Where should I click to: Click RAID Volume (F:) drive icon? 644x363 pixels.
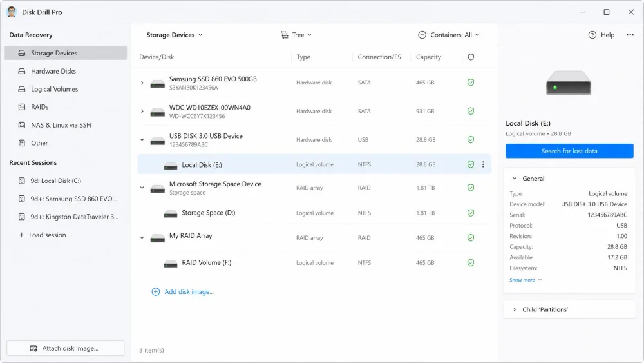171,264
